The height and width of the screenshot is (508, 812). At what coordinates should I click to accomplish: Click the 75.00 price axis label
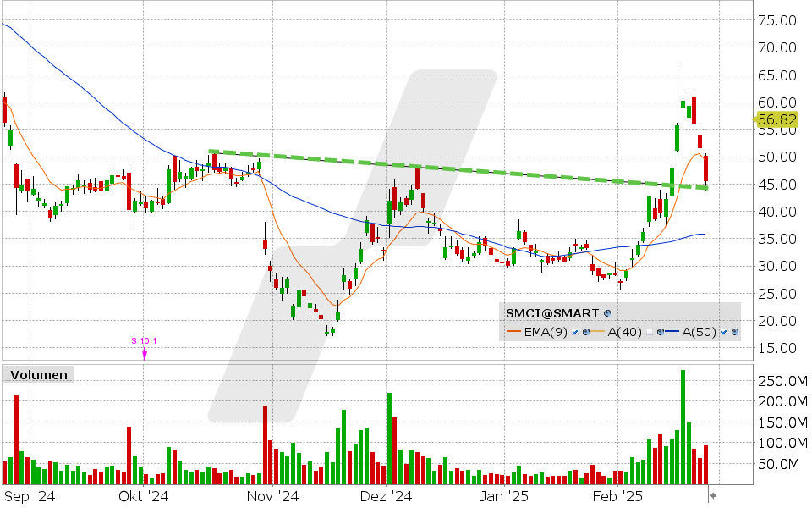[x=777, y=20]
